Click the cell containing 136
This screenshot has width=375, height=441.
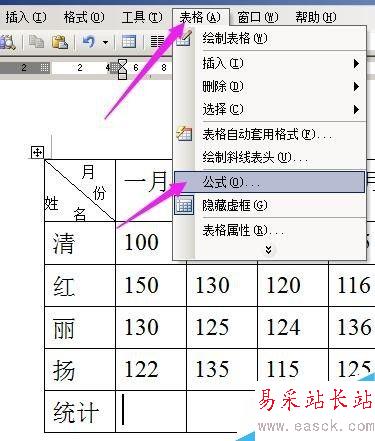(352, 328)
